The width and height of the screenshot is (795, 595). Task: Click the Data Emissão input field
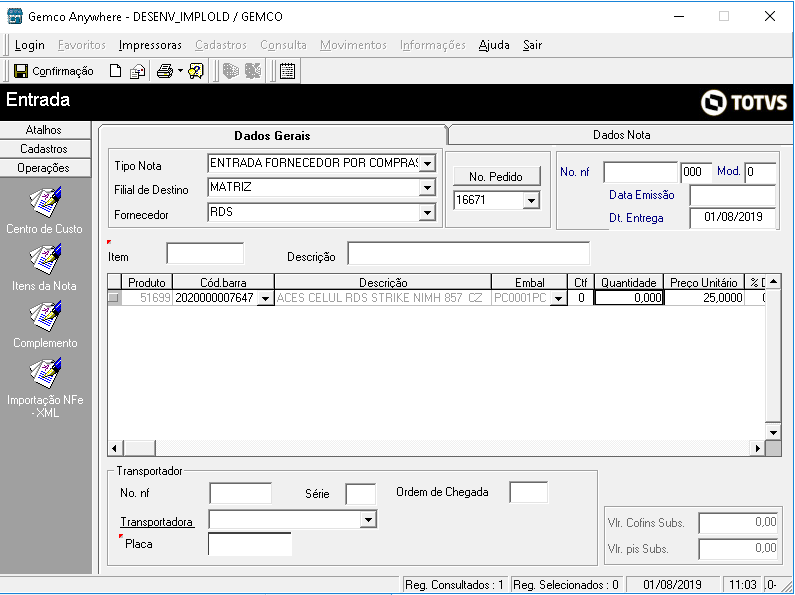tap(733, 195)
